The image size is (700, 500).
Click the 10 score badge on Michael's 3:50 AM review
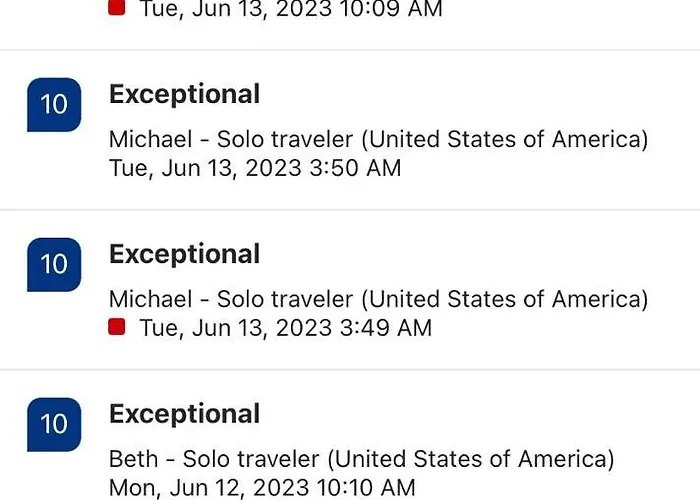pyautogui.click(x=53, y=104)
